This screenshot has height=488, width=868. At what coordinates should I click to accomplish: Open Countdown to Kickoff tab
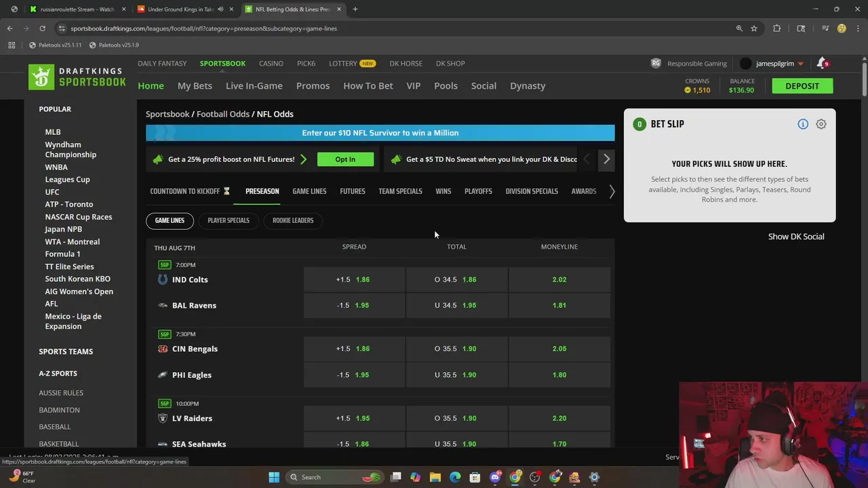(x=190, y=191)
